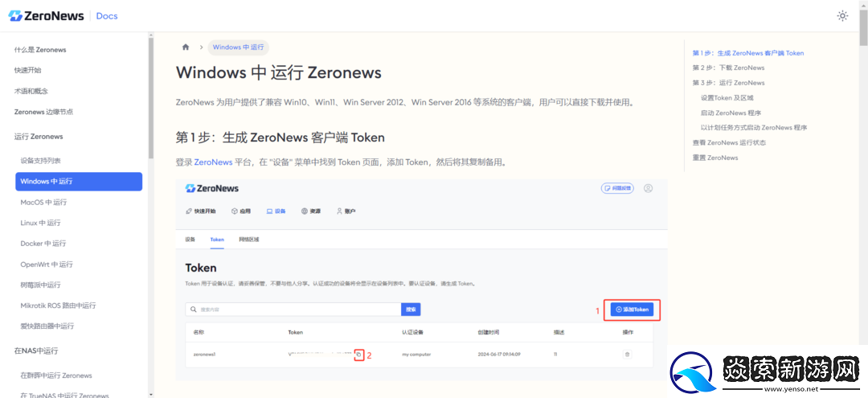868x398 pixels.
Task: Go to Docs link in header
Action: 106,16
